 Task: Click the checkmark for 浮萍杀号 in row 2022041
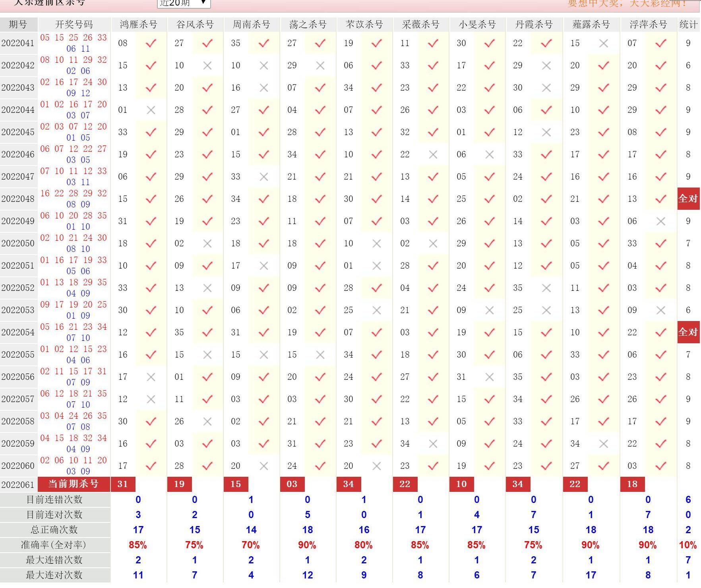point(660,43)
